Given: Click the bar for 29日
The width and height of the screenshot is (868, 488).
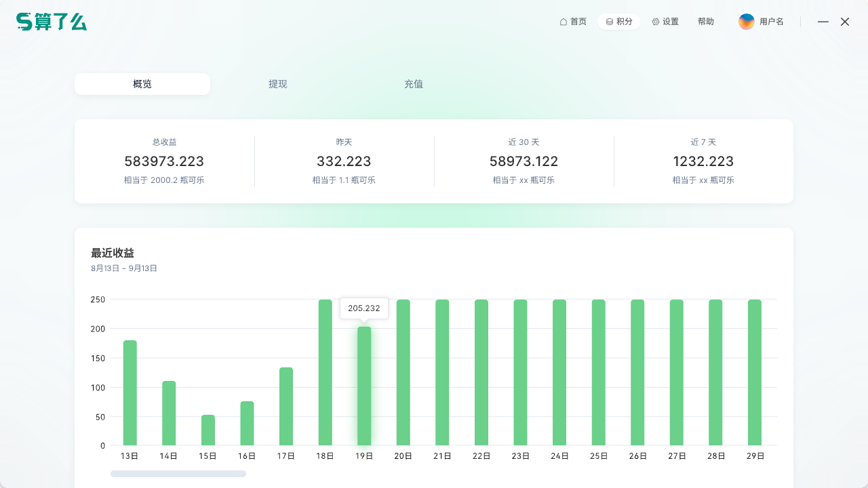Looking at the screenshot, I should (755, 373).
